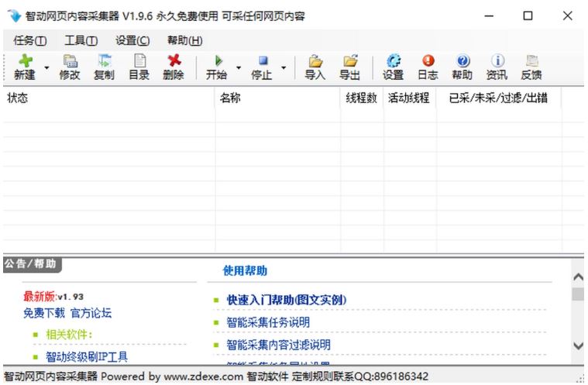Image resolution: width=588 pixels, height=385 pixels.
Task: Click the 删除 (Delete) red X icon
Action: click(x=174, y=60)
